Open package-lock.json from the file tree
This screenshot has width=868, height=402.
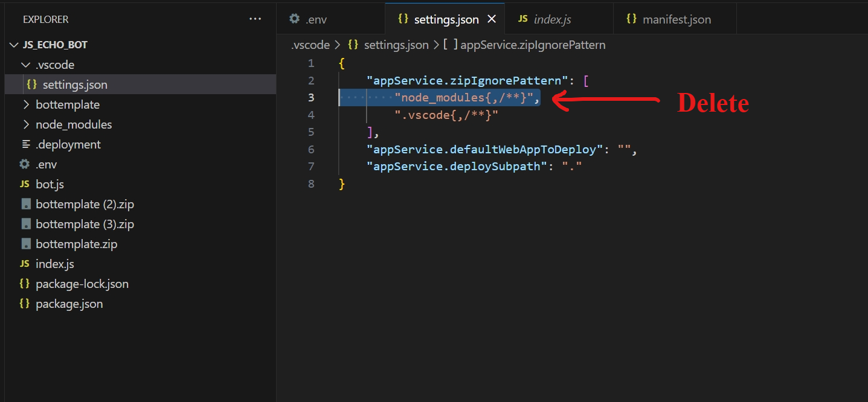tap(82, 284)
